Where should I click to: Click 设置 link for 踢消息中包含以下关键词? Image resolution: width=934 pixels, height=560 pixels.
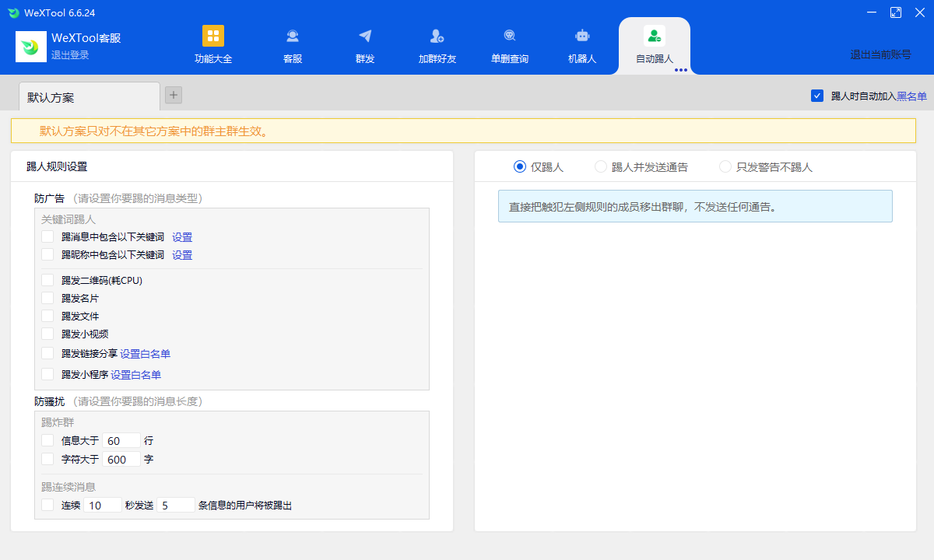182,237
